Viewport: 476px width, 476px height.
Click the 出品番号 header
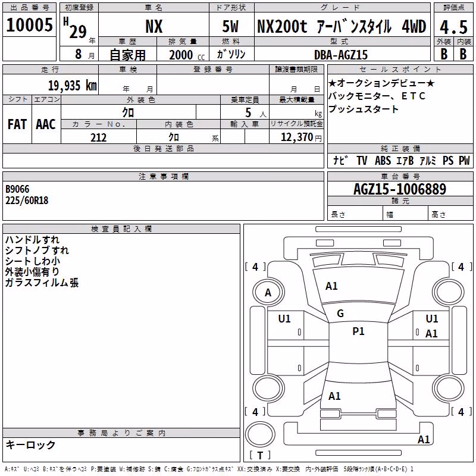coord(29,8)
